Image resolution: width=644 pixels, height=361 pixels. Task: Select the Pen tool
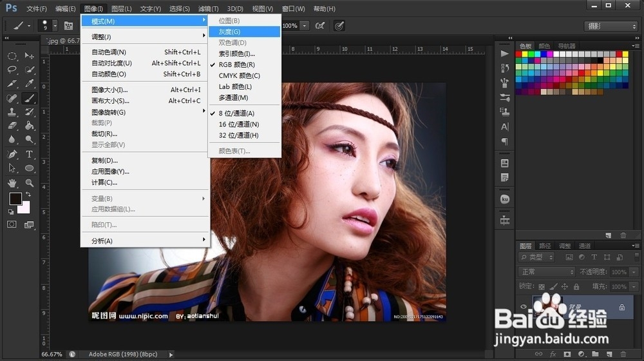[x=12, y=154]
